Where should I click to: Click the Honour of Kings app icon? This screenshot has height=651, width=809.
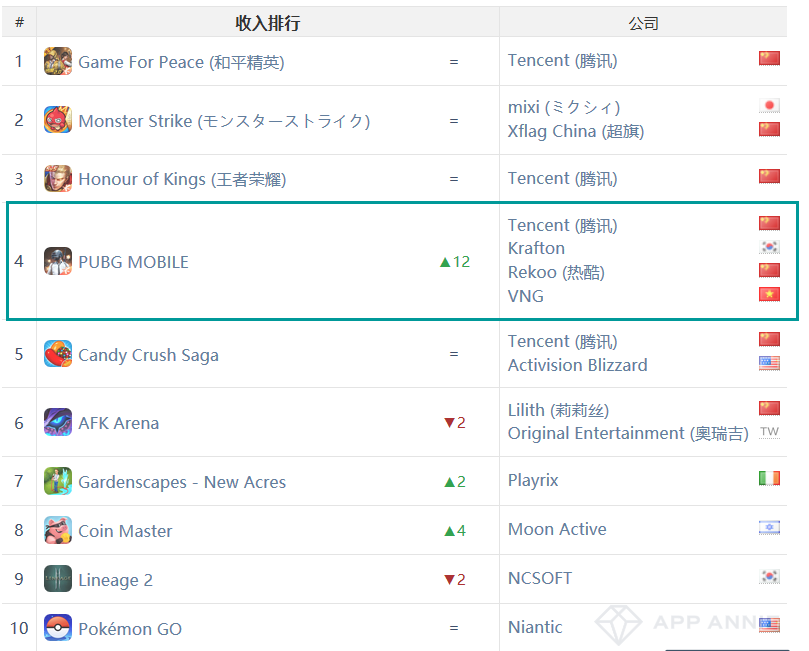click(x=58, y=178)
